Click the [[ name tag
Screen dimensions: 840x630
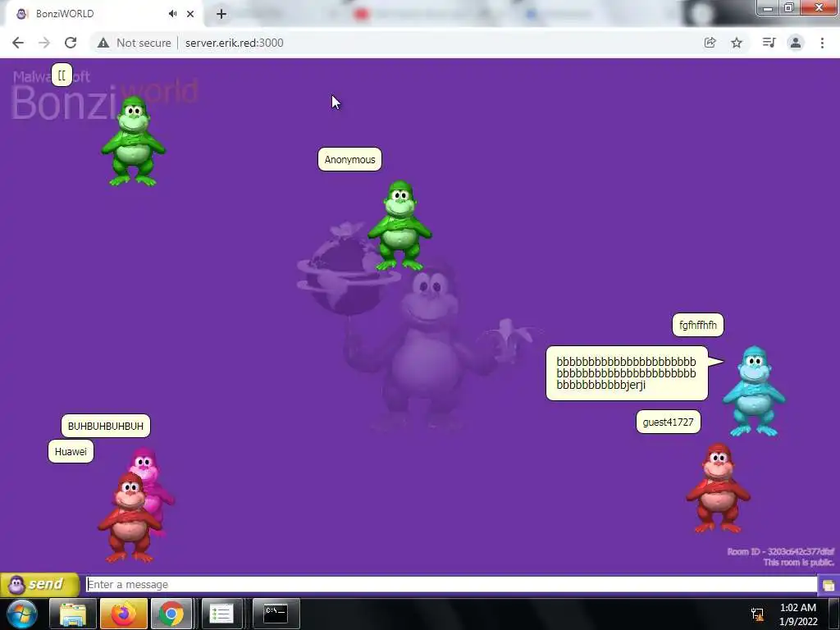click(x=62, y=75)
